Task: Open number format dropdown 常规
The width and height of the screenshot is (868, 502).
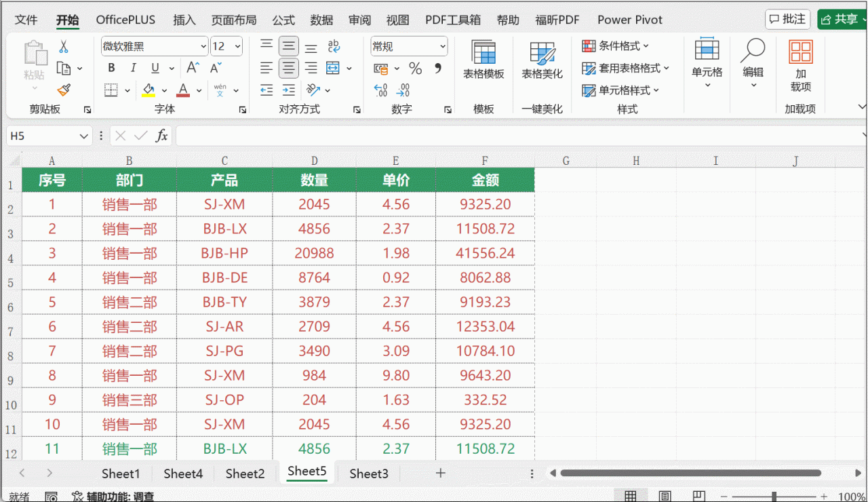Action: (x=443, y=47)
